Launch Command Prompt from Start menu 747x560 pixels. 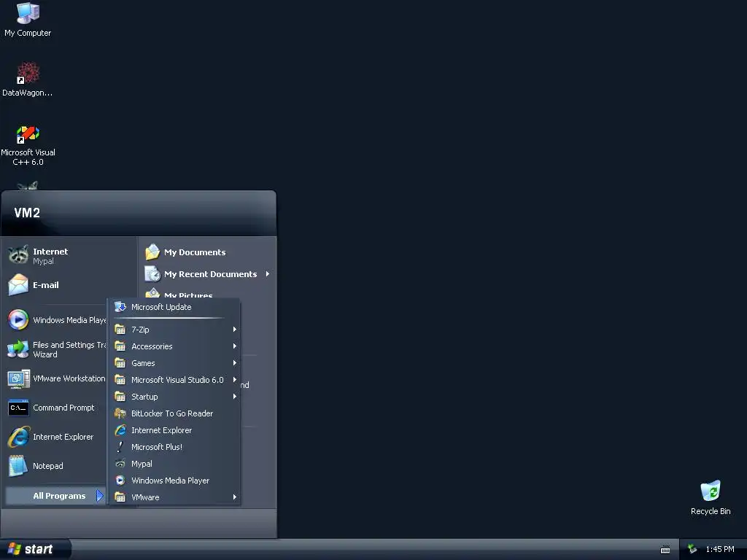tap(56, 408)
